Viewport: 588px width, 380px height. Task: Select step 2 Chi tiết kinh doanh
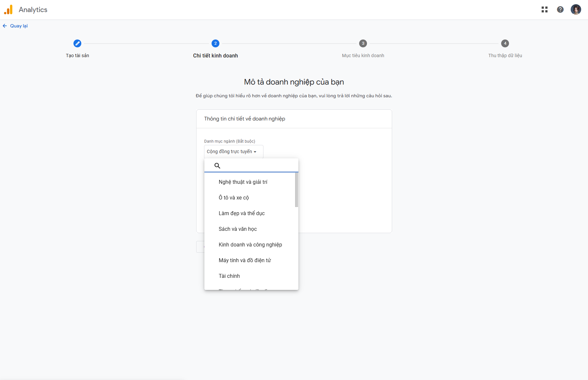[x=215, y=43]
